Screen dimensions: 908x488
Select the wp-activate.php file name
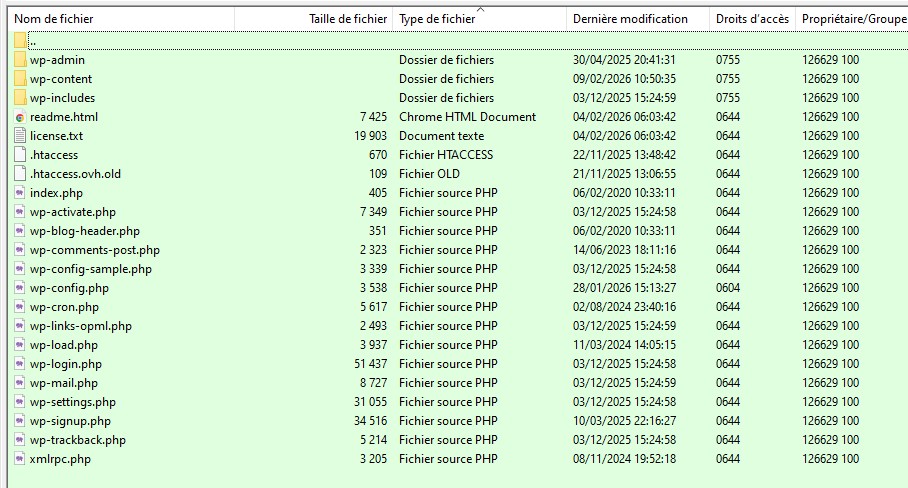[x=73, y=212]
